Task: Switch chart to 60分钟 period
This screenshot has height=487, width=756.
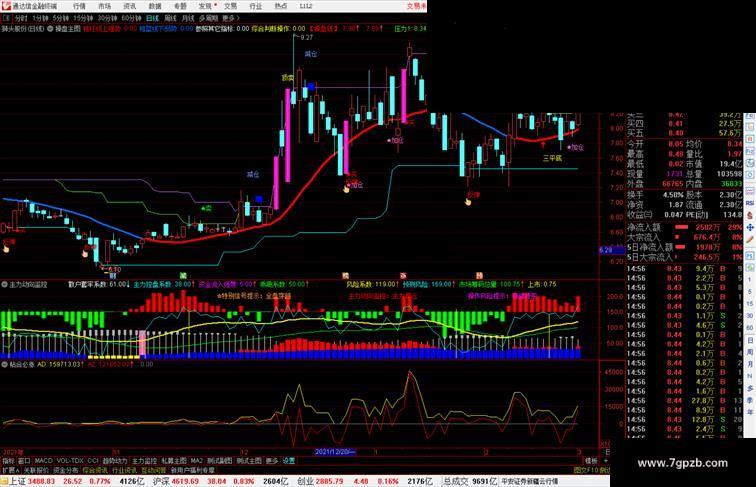Action: click(x=131, y=18)
